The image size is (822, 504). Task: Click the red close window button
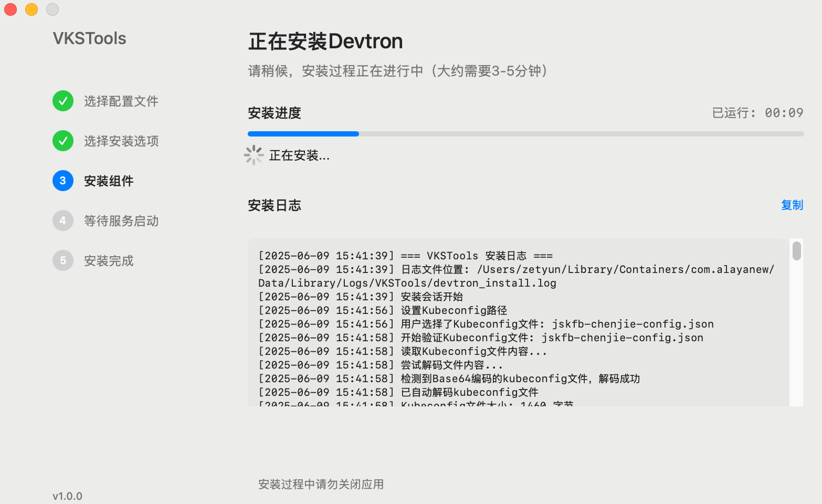10,9
